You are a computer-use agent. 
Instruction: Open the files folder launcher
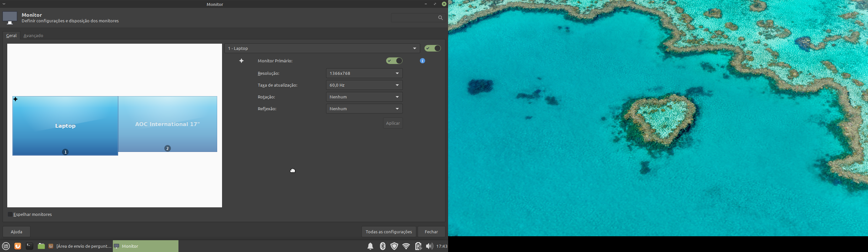point(41,246)
